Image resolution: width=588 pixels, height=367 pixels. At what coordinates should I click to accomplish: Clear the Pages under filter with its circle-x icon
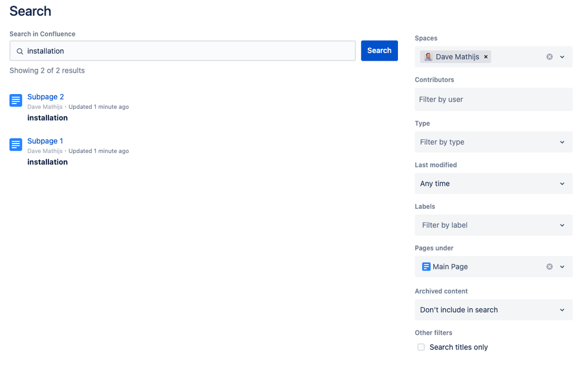[x=549, y=266]
